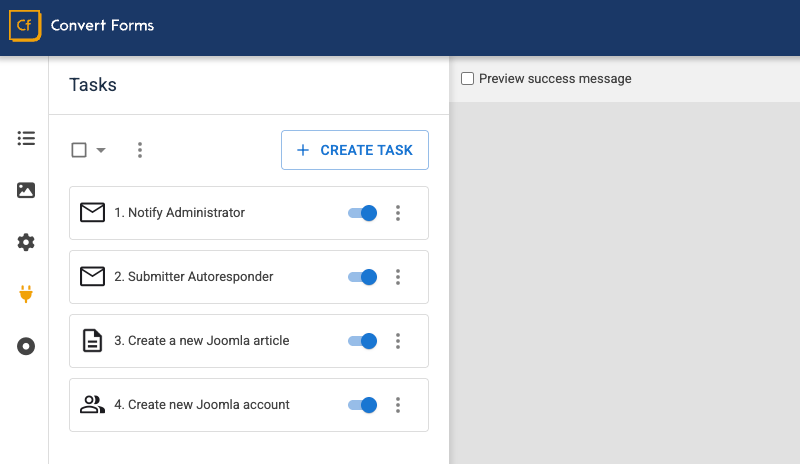Click the Joomla account users icon
Image resolution: width=800 pixels, height=464 pixels.
coord(92,405)
